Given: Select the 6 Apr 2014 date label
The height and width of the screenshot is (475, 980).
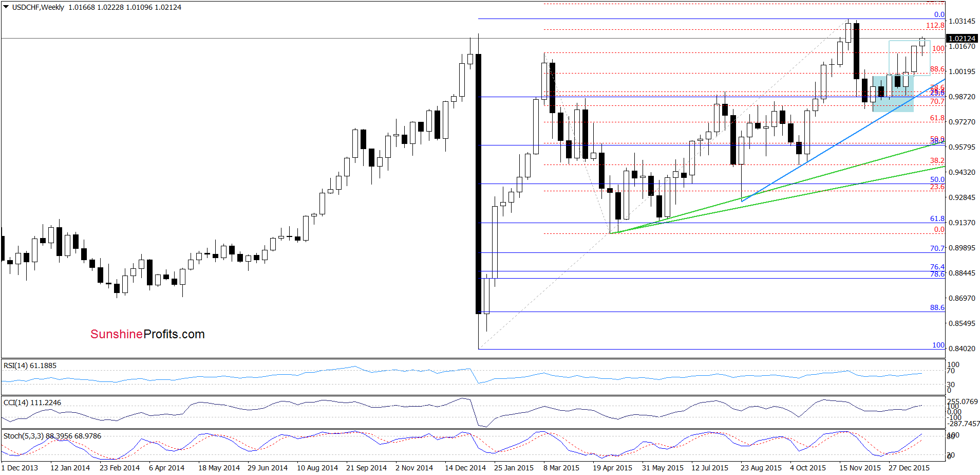Looking at the screenshot, I should (x=166, y=468).
